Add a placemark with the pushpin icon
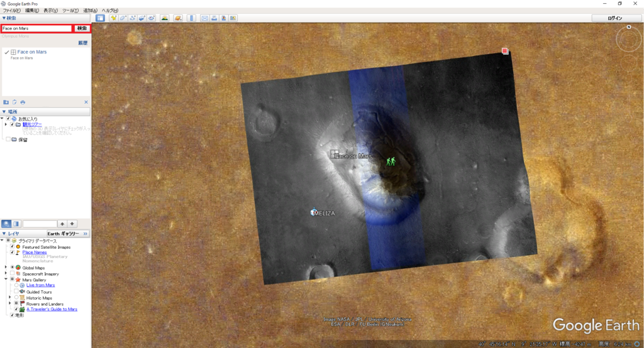Viewport: 644px width, 348px height. [x=113, y=18]
